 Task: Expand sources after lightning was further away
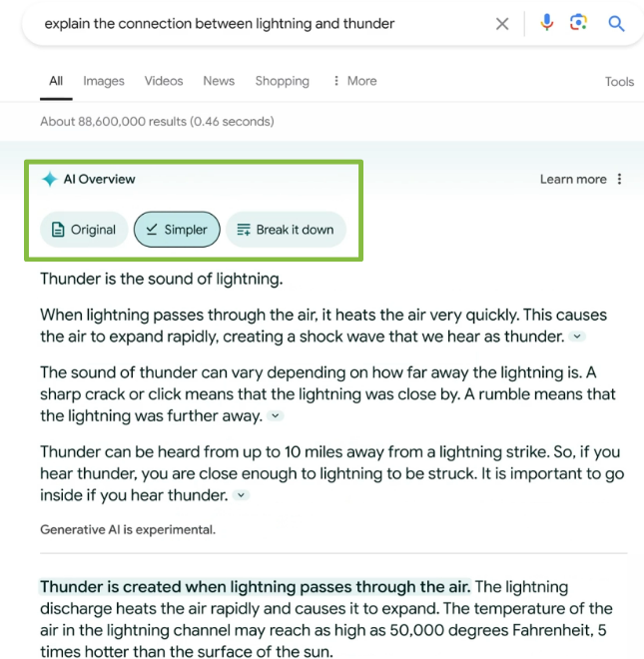point(276,416)
